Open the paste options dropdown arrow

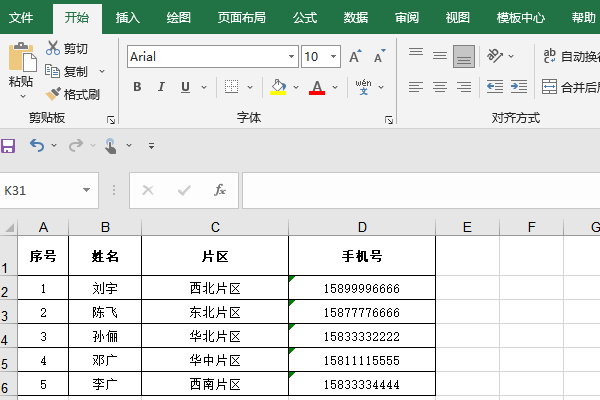pos(23,96)
